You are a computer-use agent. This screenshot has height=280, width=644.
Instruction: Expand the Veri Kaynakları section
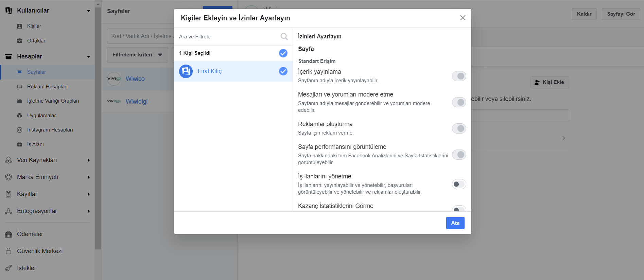[x=88, y=160]
